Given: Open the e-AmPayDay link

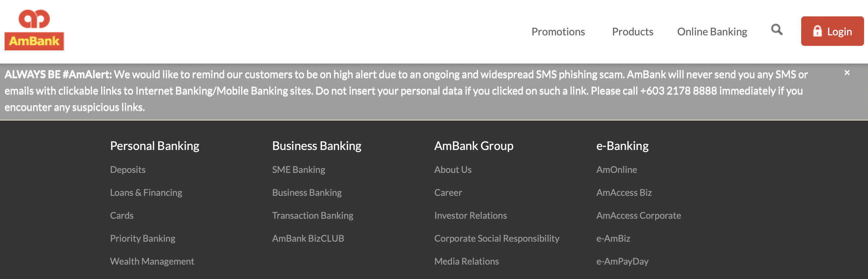Looking at the screenshot, I should (x=622, y=261).
